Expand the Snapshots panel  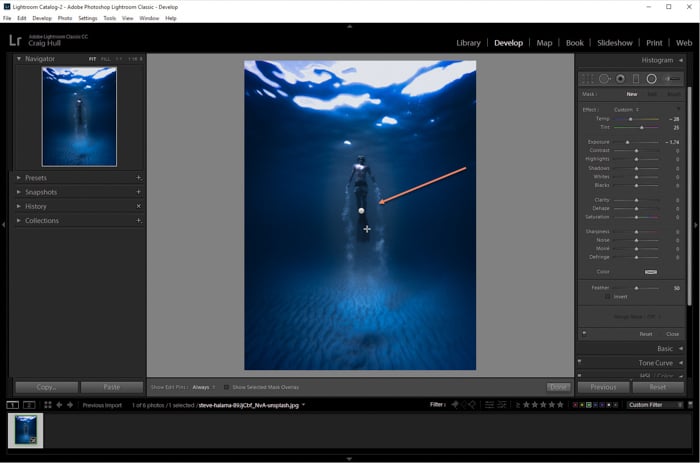[19, 192]
